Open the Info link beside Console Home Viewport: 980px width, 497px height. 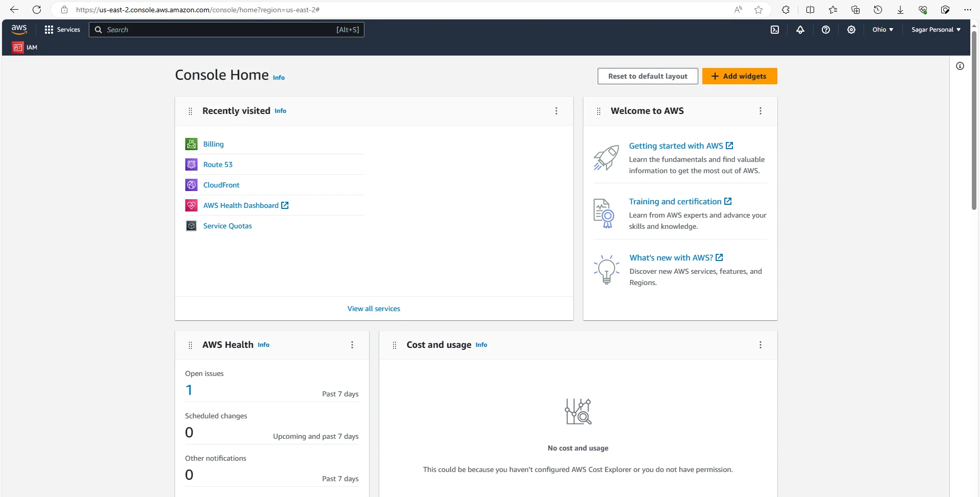pos(279,78)
